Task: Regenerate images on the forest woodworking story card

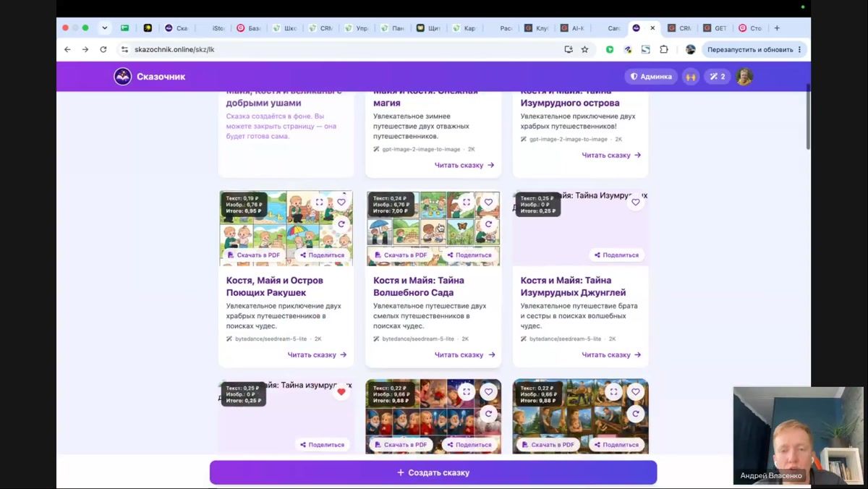Action: [636, 414]
